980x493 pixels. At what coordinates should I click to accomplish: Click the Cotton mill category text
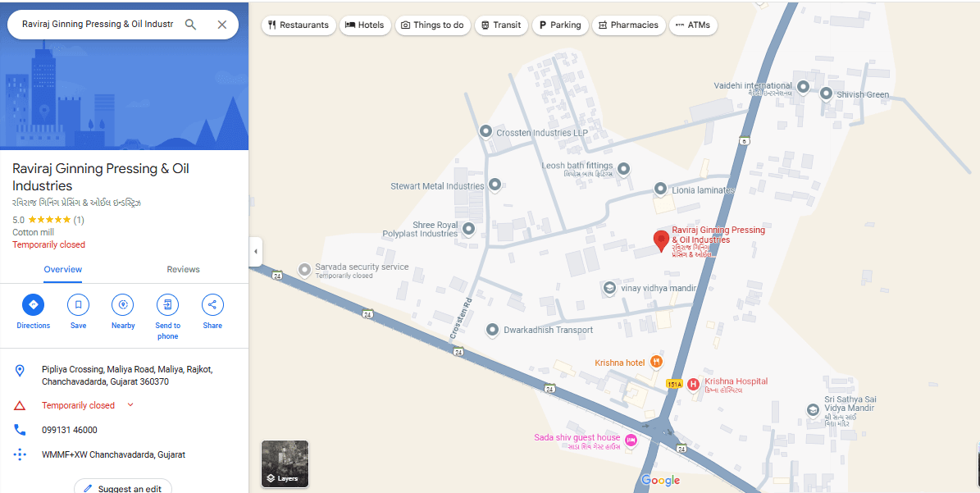point(33,232)
